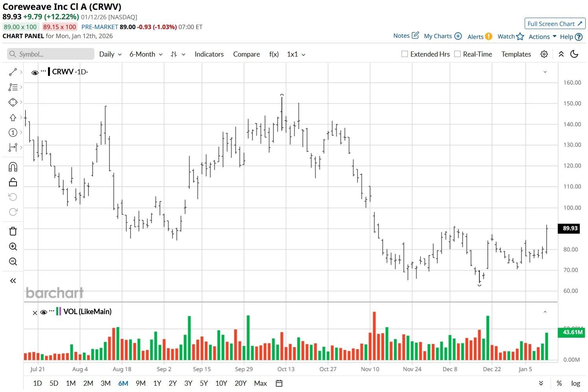Screen dimensions: 588x392
Task: Open the 6-Month period dropdown
Action: coord(146,54)
